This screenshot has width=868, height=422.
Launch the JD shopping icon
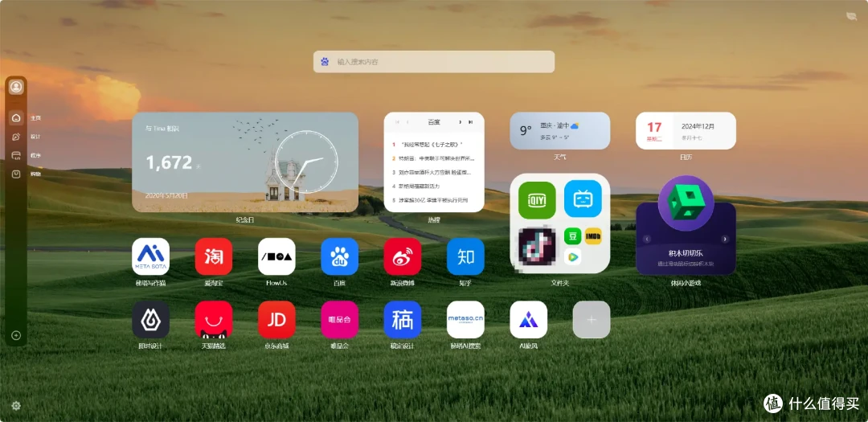pos(276,320)
